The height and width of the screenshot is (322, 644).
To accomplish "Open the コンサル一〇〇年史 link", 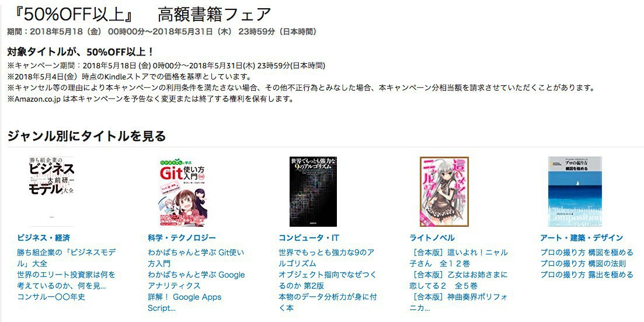I will click(x=51, y=296).
